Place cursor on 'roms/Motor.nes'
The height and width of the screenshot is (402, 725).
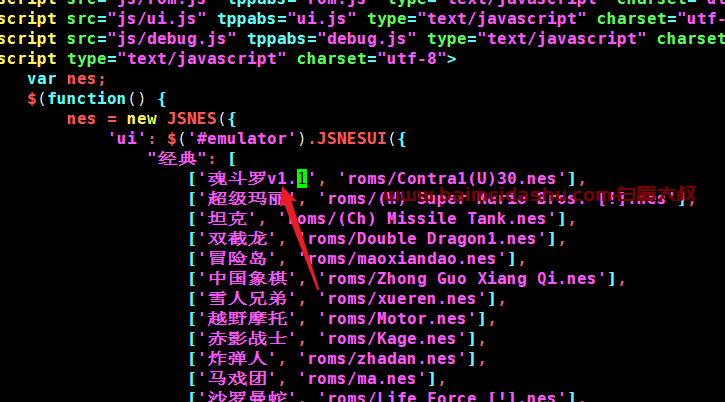[397, 318]
